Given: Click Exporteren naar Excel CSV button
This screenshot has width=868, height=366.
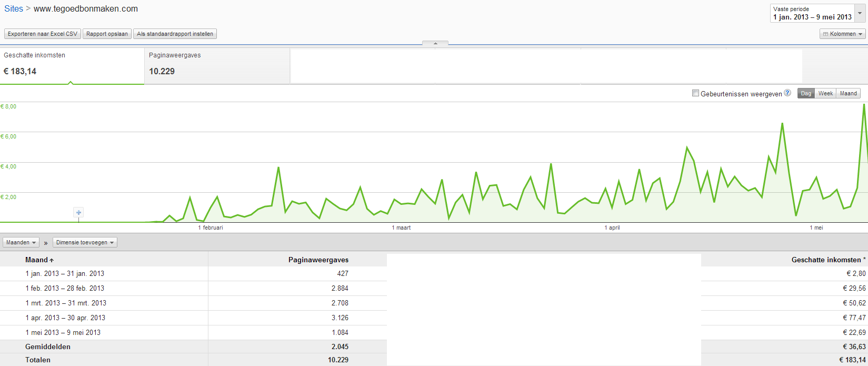Looking at the screenshot, I should coord(43,34).
